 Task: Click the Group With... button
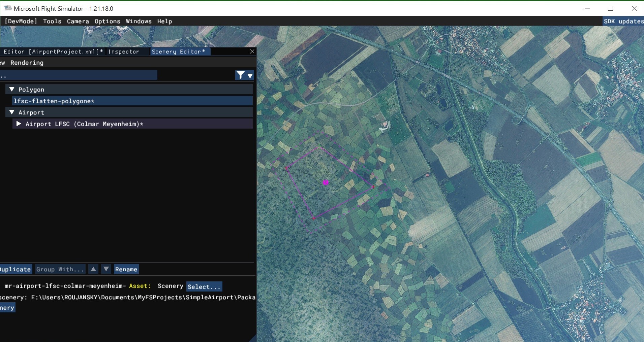(x=60, y=269)
